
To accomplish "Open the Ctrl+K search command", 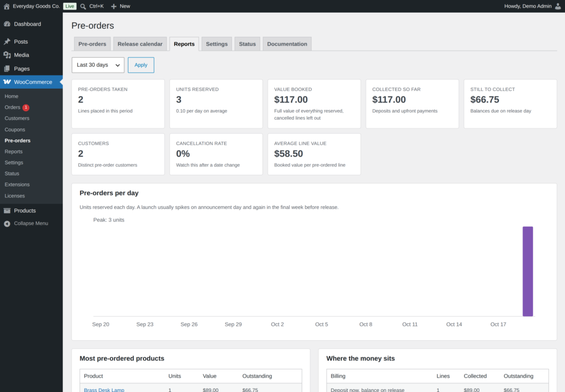I will coord(96,6).
